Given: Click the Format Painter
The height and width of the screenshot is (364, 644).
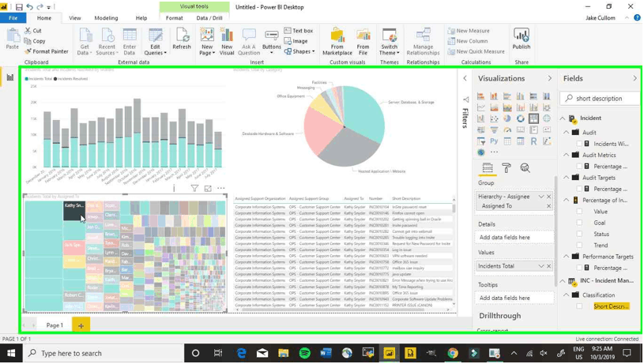Looking at the screenshot, I should pos(47,51).
